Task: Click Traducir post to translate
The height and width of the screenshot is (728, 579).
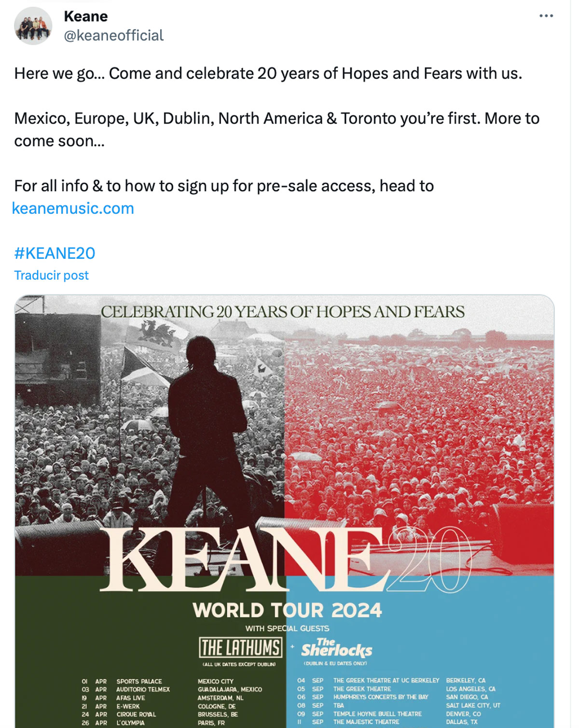Action: click(x=51, y=275)
